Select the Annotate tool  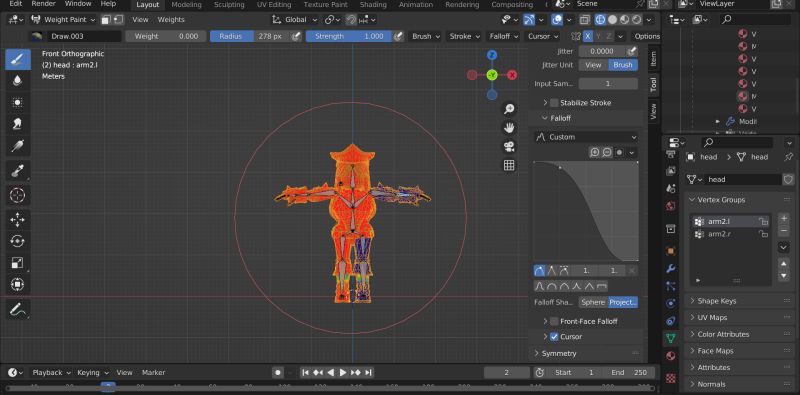(17, 309)
